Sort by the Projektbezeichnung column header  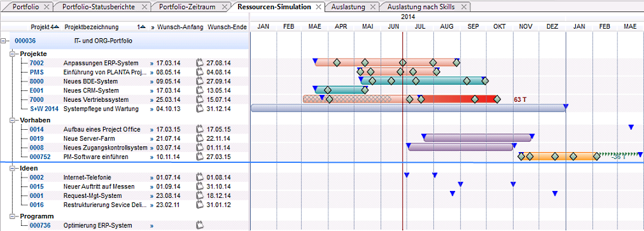coord(91,27)
